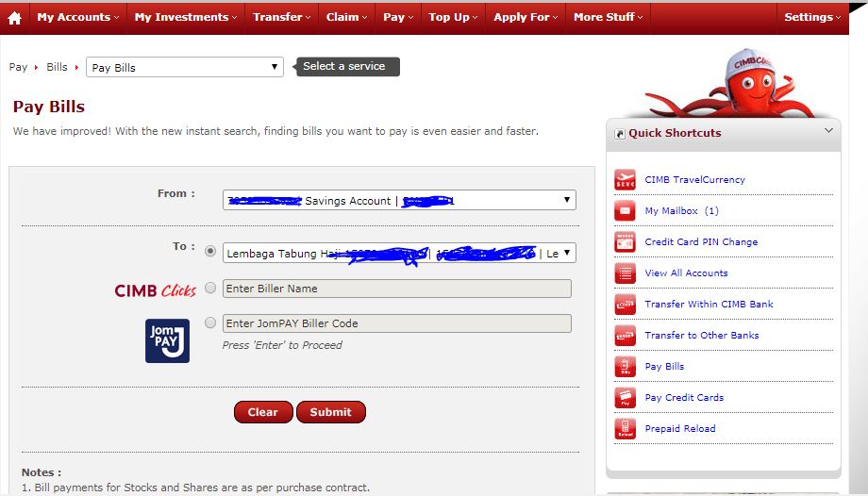Open the Top Up menu
The width and height of the screenshot is (868, 496).
[x=453, y=17]
